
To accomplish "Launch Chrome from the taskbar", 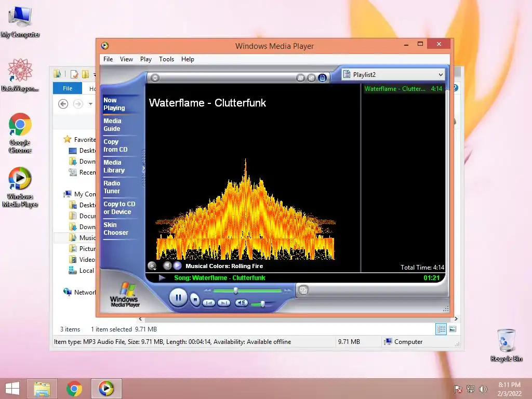I will point(74,389).
